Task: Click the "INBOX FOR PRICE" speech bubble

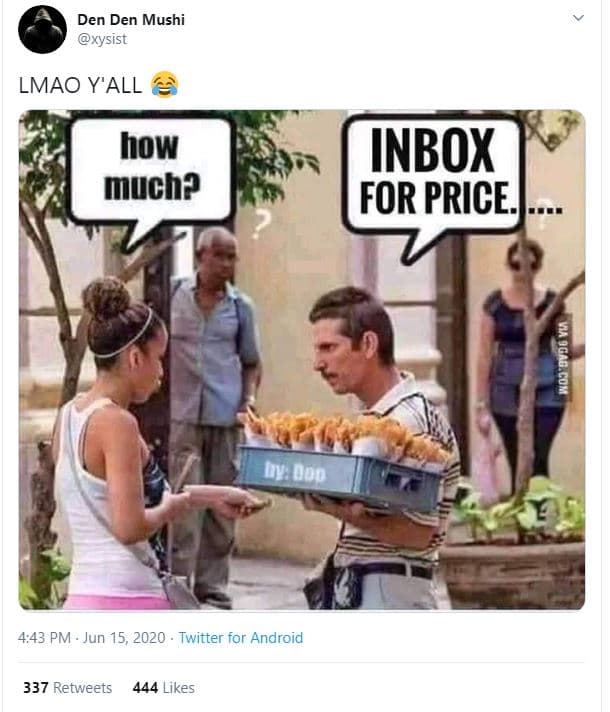Action: 433,174
